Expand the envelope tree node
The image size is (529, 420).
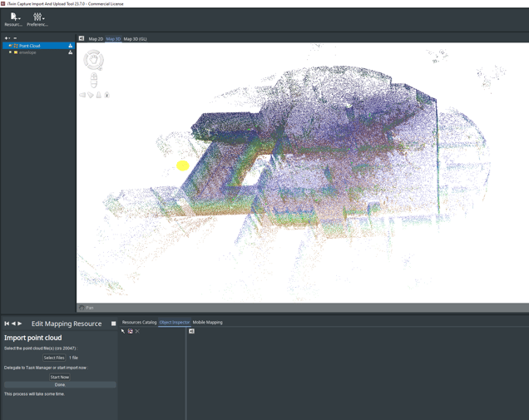click(10, 52)
